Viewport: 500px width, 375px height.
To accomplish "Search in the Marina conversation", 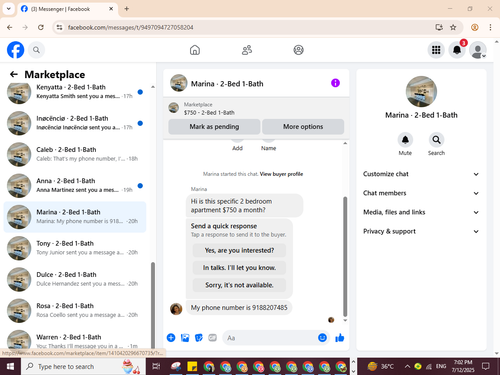I will (x=436, y=140).
